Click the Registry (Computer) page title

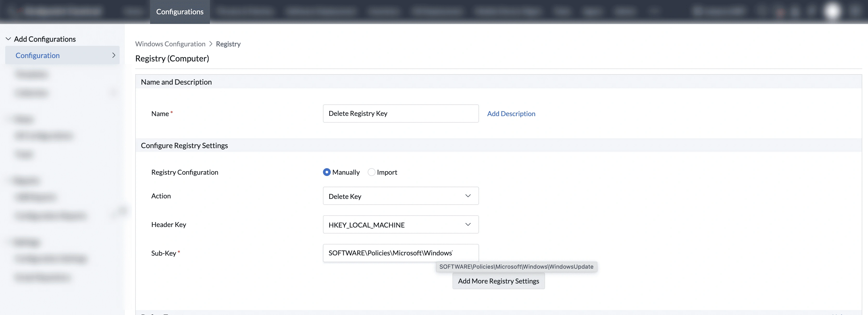coord(172,58)
